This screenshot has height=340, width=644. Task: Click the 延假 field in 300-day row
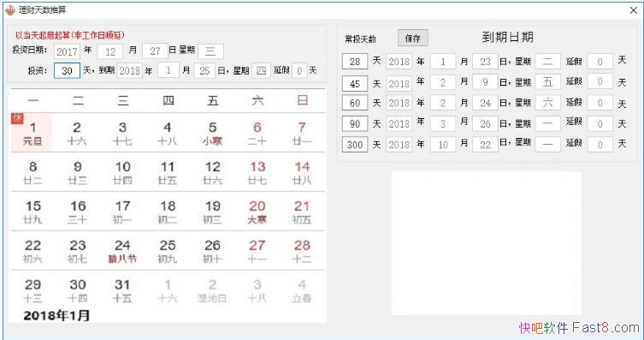tap(600, 145)
